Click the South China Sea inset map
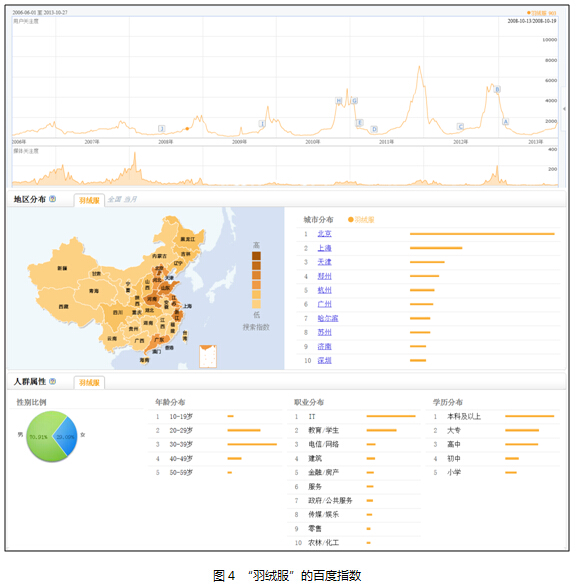 pyautogui.click(x=208, y=356)
